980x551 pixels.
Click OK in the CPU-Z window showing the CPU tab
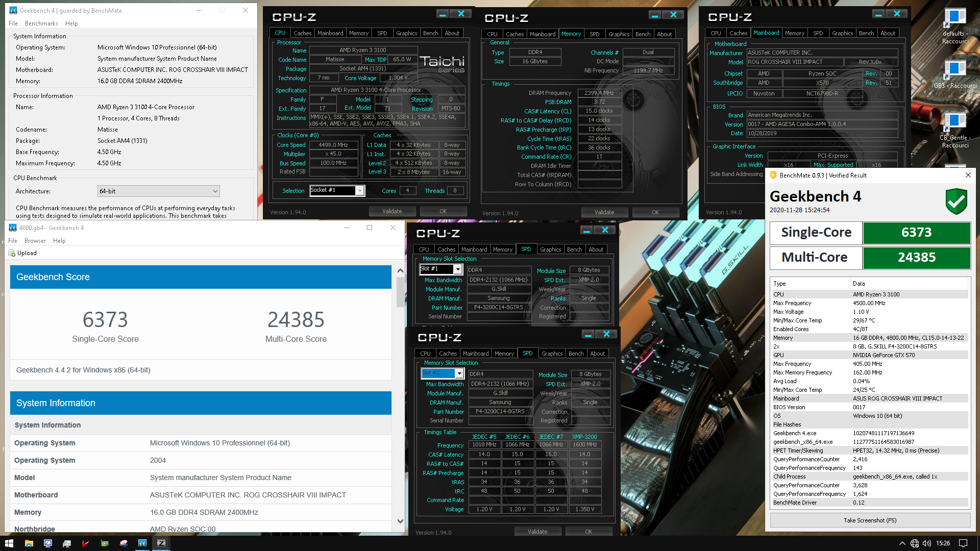[x=443, y=211]
